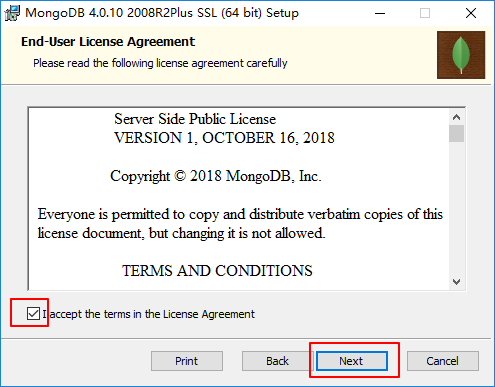Click the license scrollbar down arrow

pyautogui.click(x=456, y=282)
